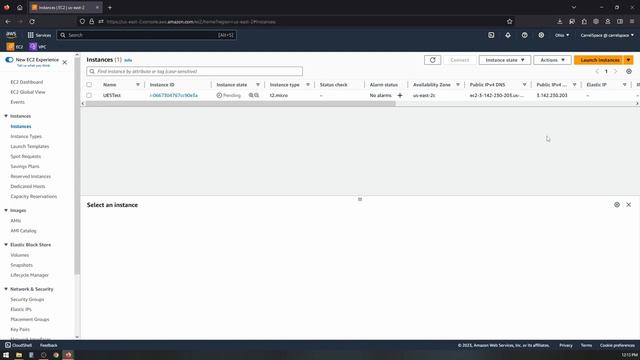
Task: Open Launch Templates in the sidebar
Action: click(30, 146)
